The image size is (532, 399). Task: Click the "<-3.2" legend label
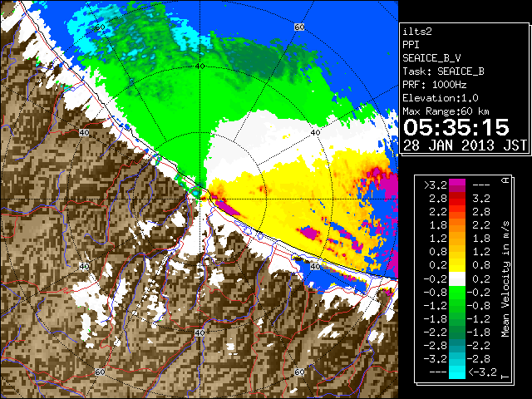coord(482,372)
